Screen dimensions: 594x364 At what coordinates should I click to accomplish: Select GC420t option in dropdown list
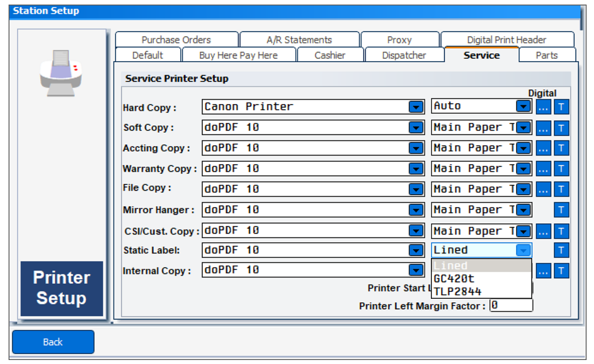[481, 279]
